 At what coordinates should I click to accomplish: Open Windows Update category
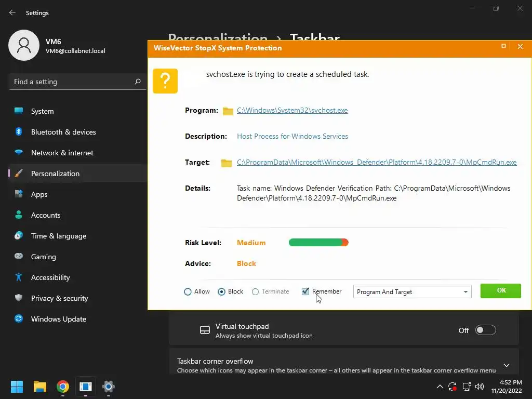point(78,319)
